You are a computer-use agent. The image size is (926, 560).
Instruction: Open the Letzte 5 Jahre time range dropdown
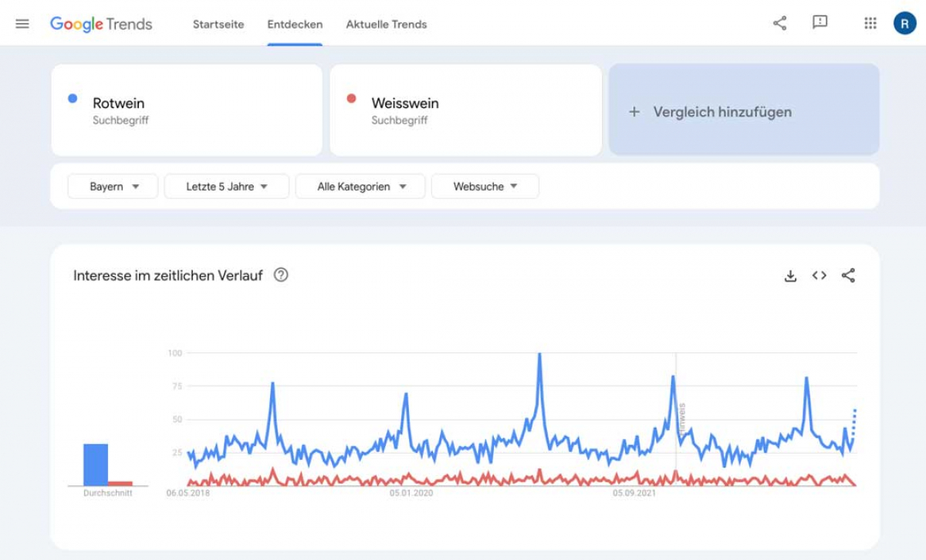[x=227, y=186]
